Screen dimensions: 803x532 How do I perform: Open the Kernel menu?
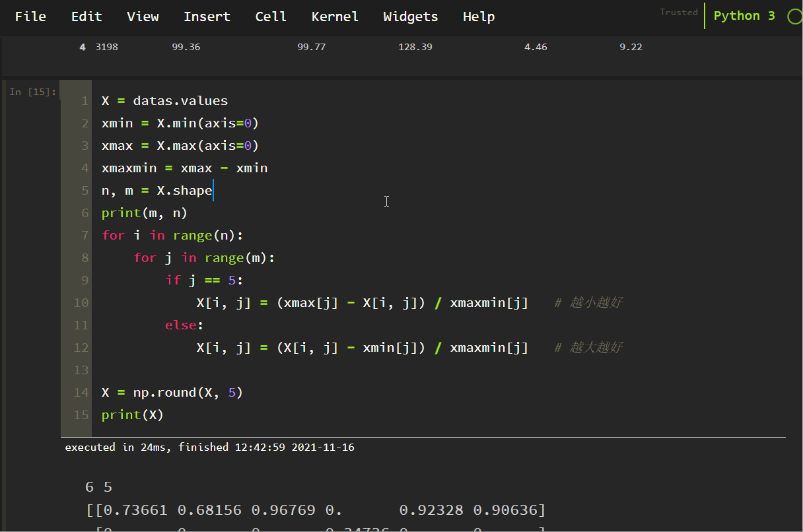pyautogui.click(x=335, y=17)
